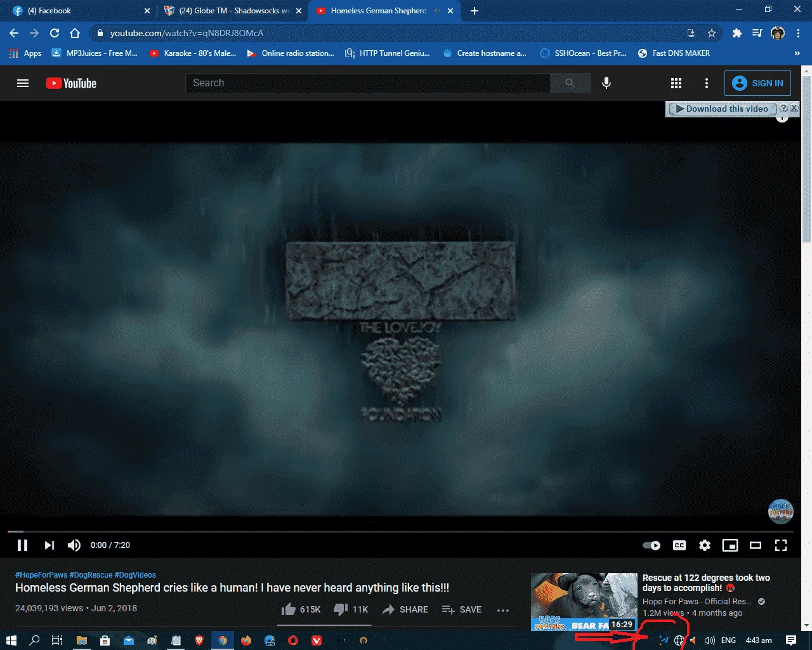Select the Homeless German Shepherd tab
The height and width of the screenshot is (650, 812).
pyautogui.click(x=384, y=11)
